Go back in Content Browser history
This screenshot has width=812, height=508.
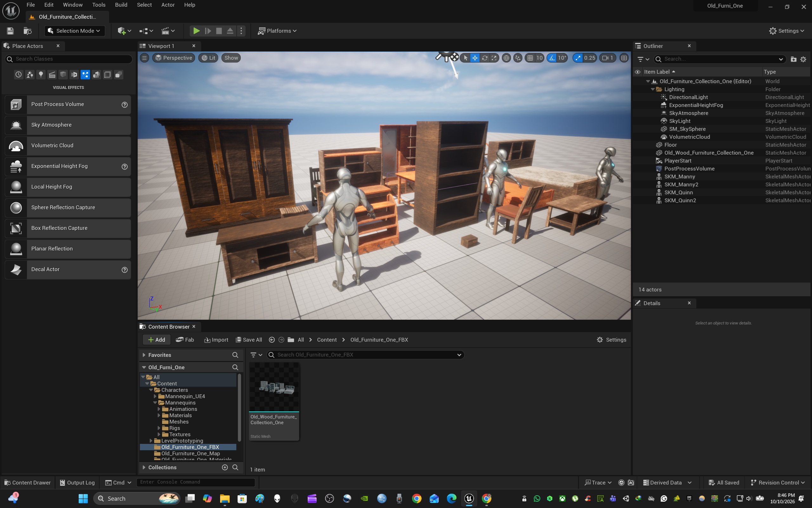point(272,340)
